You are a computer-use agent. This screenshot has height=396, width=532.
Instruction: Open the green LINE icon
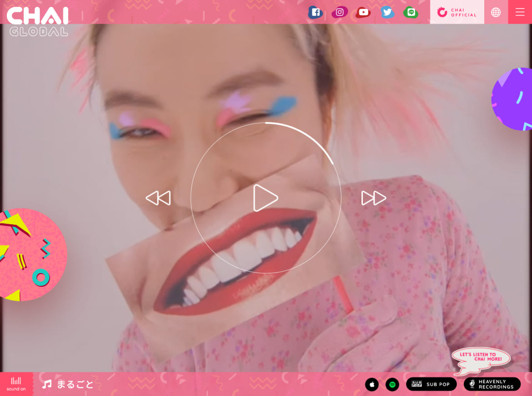(411, 13)
